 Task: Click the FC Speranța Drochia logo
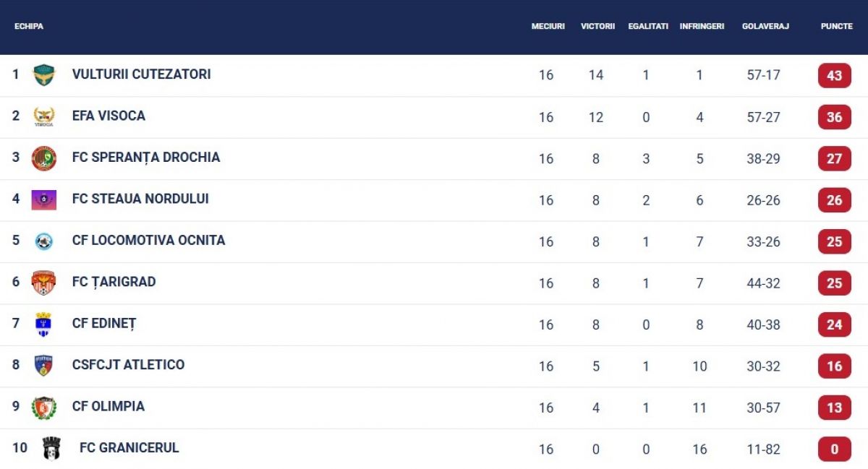[x=44, y=158]
